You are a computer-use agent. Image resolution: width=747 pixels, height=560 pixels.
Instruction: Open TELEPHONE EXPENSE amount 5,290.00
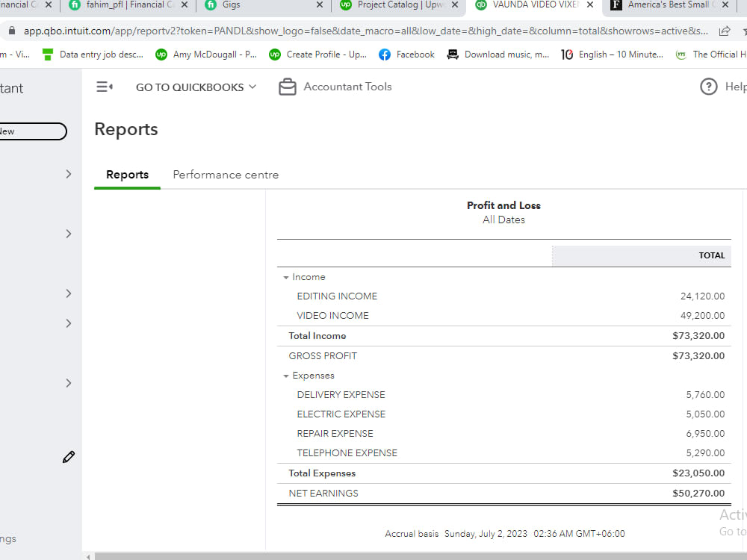click(706, 453)
